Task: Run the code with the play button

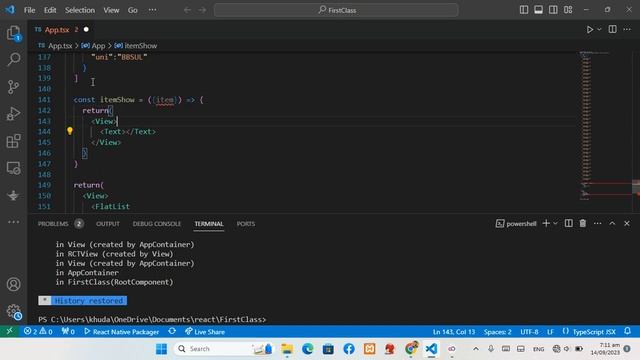Action: pos(590,29)
